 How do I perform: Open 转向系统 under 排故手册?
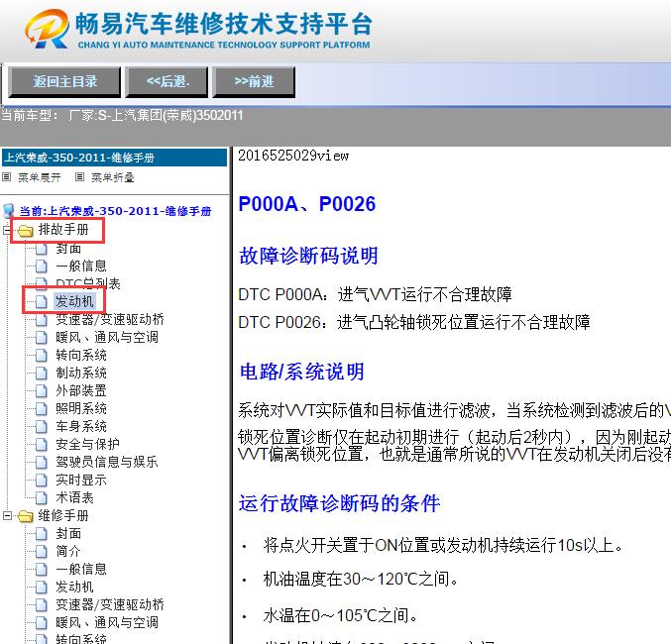(x=81, y=355)
